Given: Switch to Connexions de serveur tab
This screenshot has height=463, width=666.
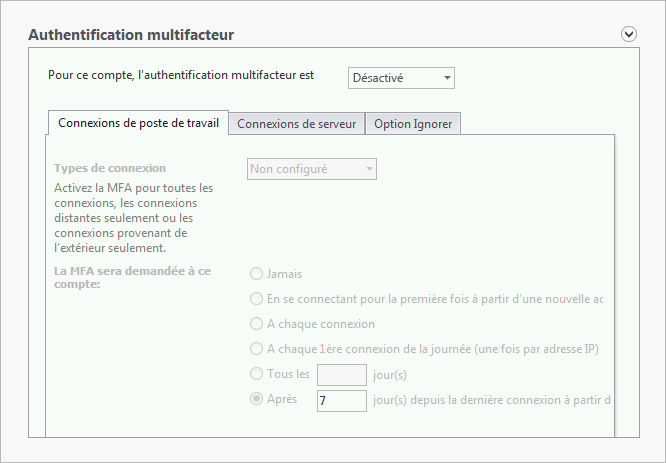Looking at the screenshot, I should (296, 124).
